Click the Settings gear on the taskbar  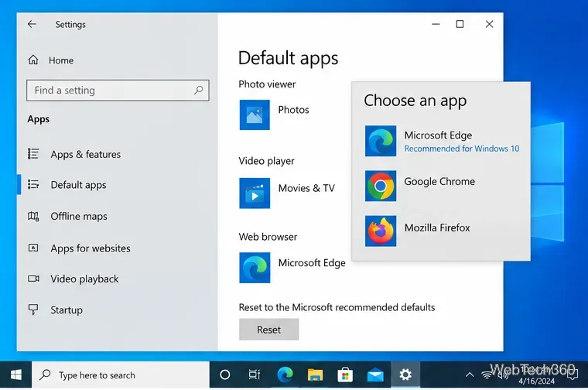click(x=405, y=375)
